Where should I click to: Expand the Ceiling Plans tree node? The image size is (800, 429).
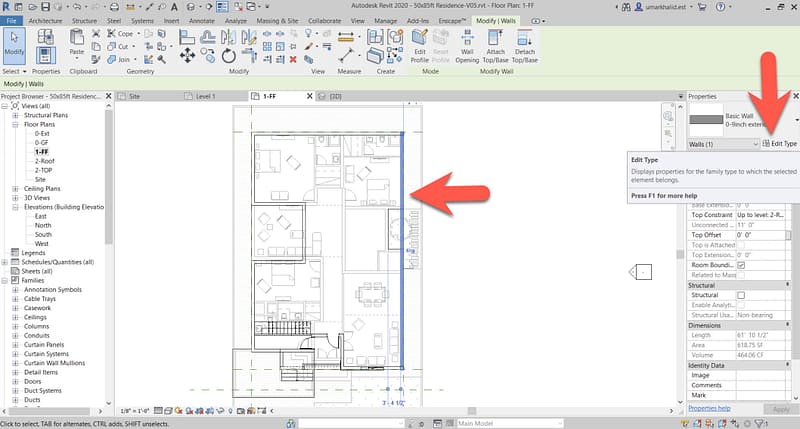[x=15, y=188]
